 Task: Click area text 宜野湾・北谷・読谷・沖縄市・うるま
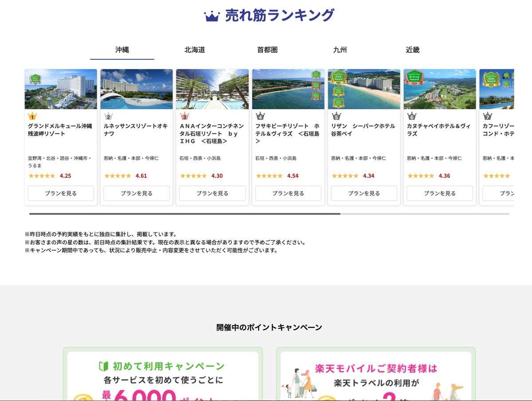(x=59, y=161)
